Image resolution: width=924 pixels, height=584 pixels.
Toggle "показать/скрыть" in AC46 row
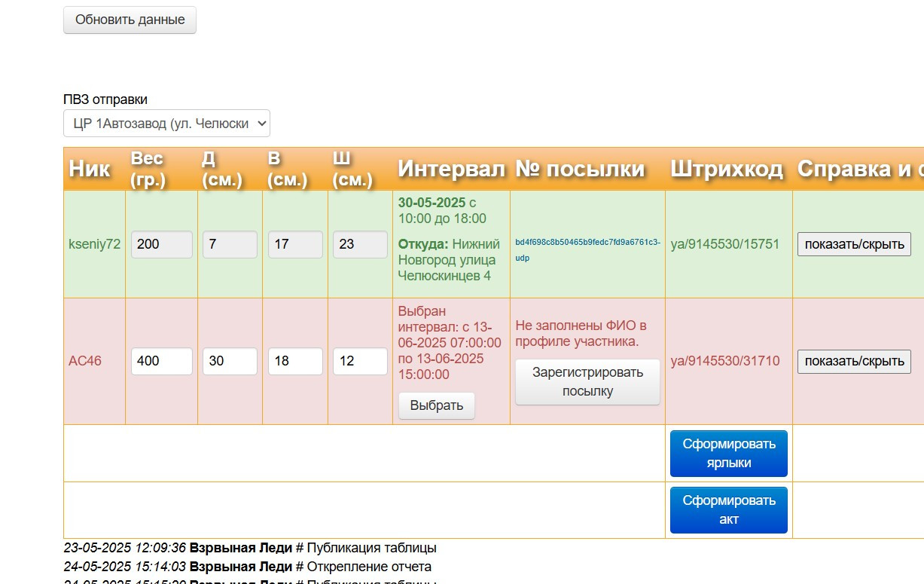[854, 361]
